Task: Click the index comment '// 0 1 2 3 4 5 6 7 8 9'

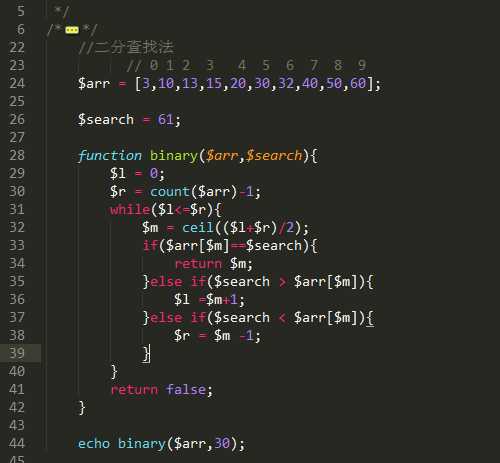Action: pyautogui.click(x=247, y=65)
